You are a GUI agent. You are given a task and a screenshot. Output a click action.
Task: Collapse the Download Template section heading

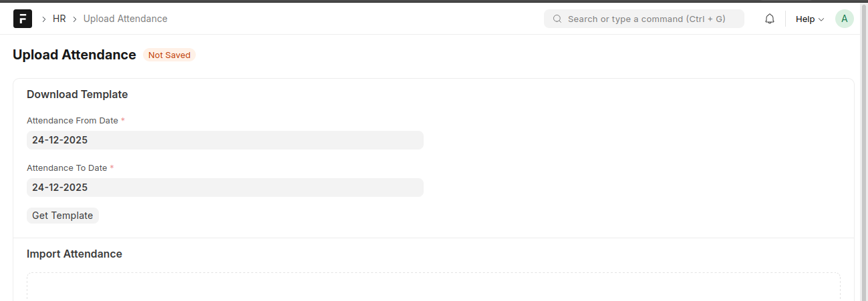(77, 95)
